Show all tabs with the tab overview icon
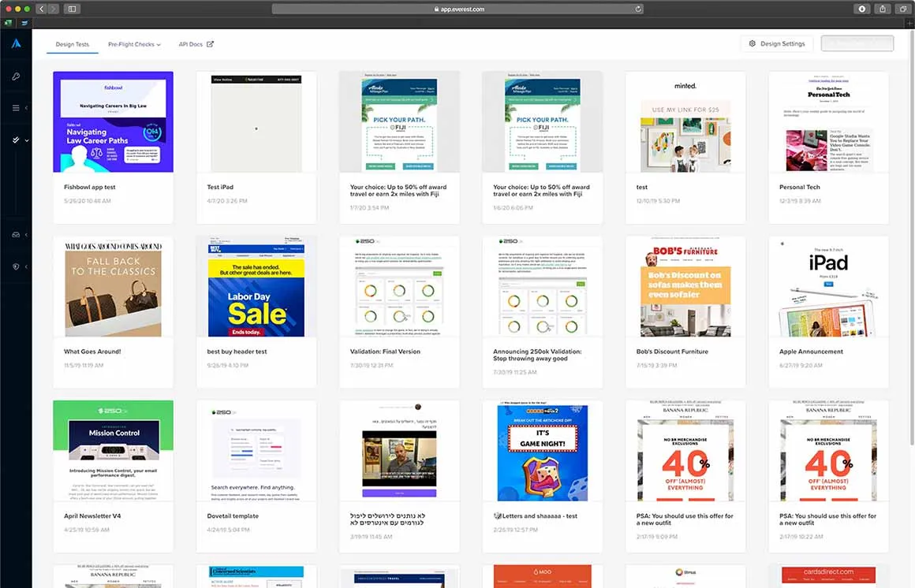 902,9
